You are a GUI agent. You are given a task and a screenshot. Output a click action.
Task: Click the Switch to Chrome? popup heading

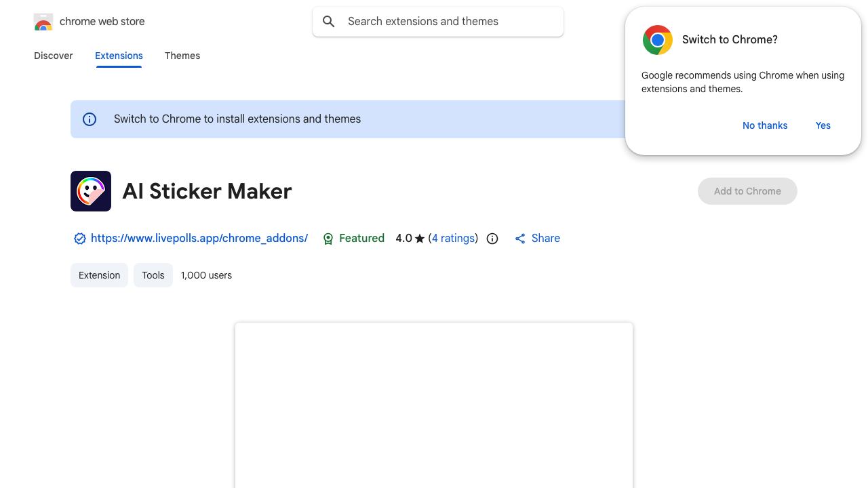tap(730, 40)
